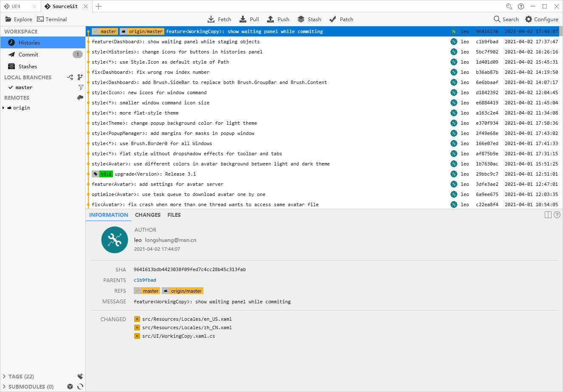The image size is (563, 392).
Task: Toggle the filter funnel on master branch
Action: 81,87
